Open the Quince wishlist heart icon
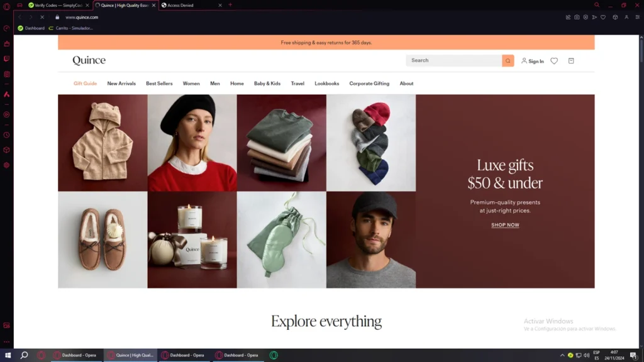This screenshot has width=644, height=362. 554,61
